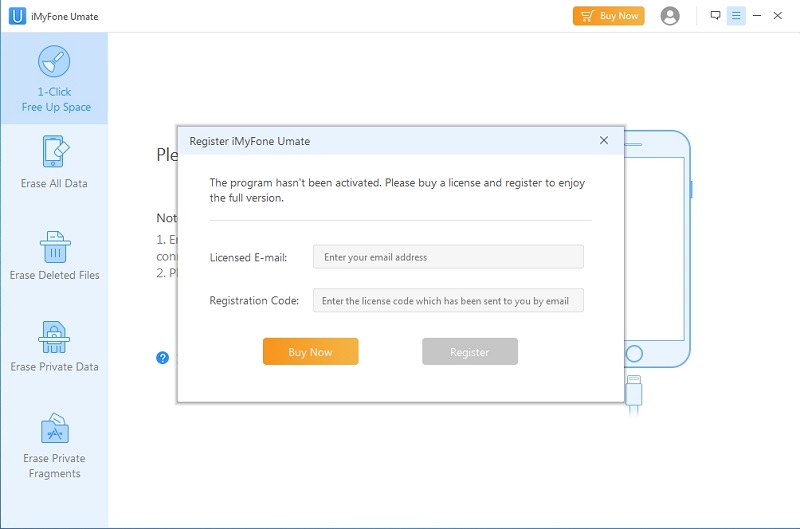Click the user account profile icon
Viewport: 800px width, 529px height.
(670, 16)
